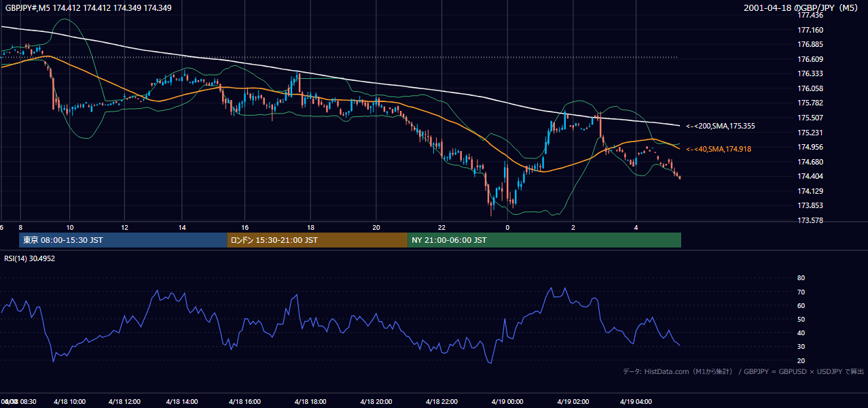Click the 174.680 price axis label
The height and width of the screenshot is (408, 868).
coord(810,162)
